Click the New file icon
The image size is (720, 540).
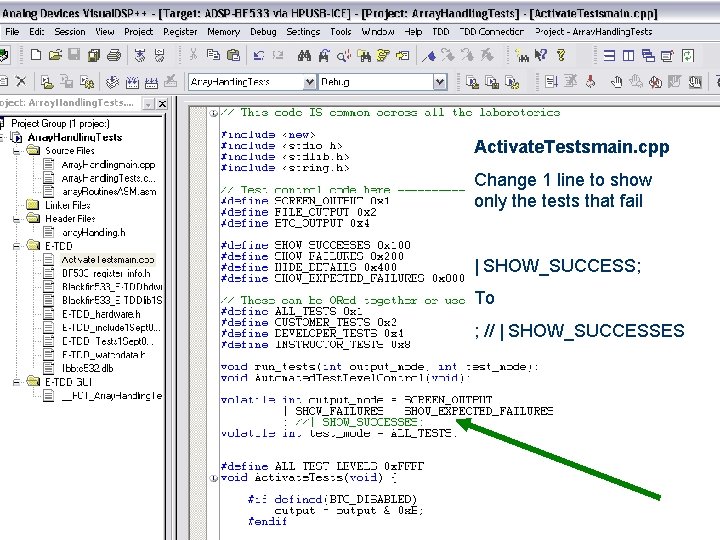point(36,56)
